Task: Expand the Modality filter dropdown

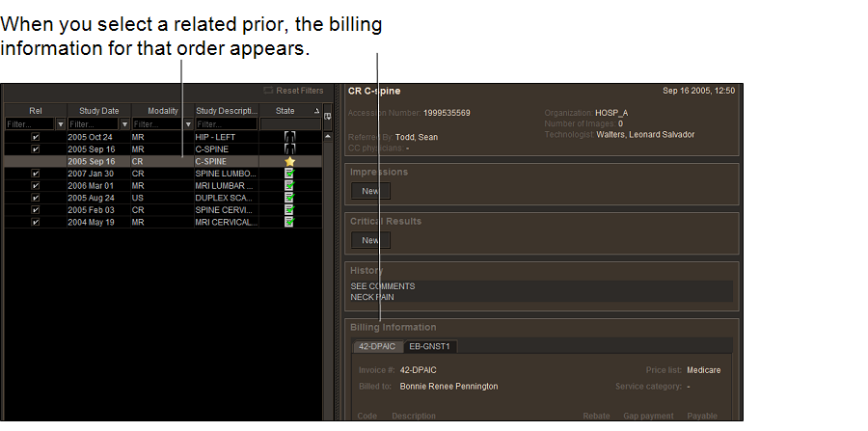Action: click(x=187, y=124)
